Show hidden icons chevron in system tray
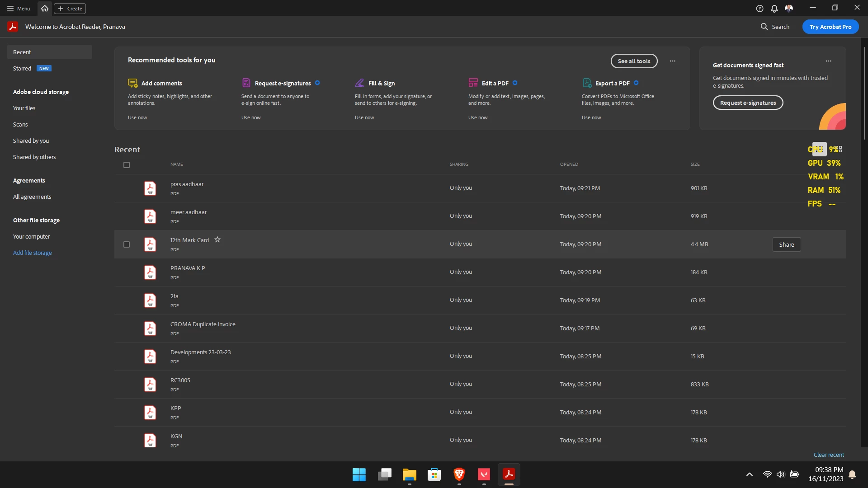 click(x=749, y=474)
